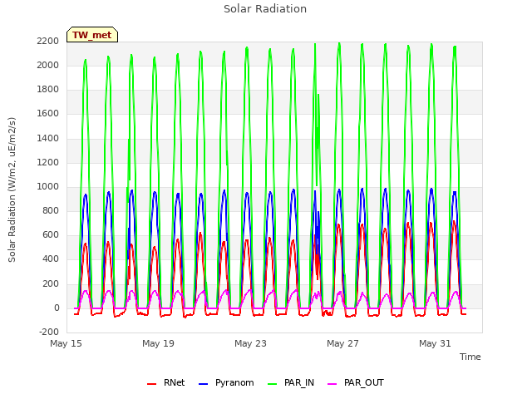Click the 1800 y-axis tick label

click(48, 90)
